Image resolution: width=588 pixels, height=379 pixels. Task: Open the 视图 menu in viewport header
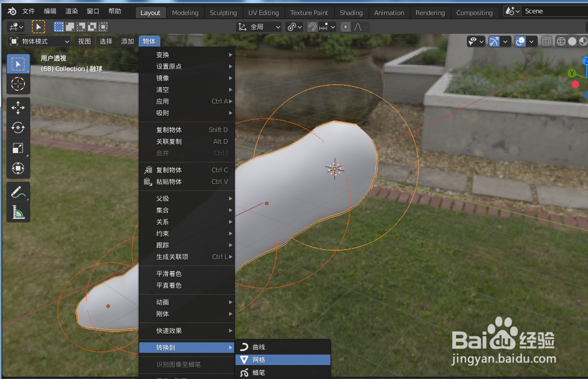tap(83, 41)
